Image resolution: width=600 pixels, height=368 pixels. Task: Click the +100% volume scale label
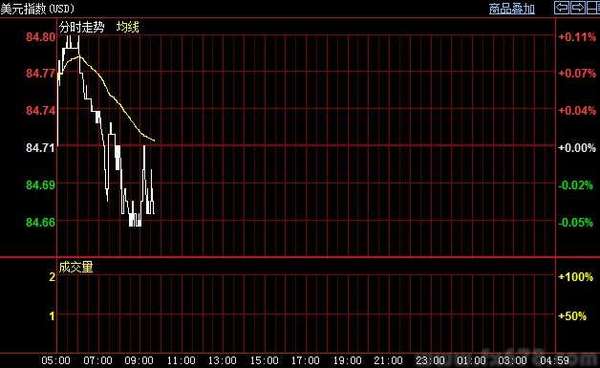point(576,277)
